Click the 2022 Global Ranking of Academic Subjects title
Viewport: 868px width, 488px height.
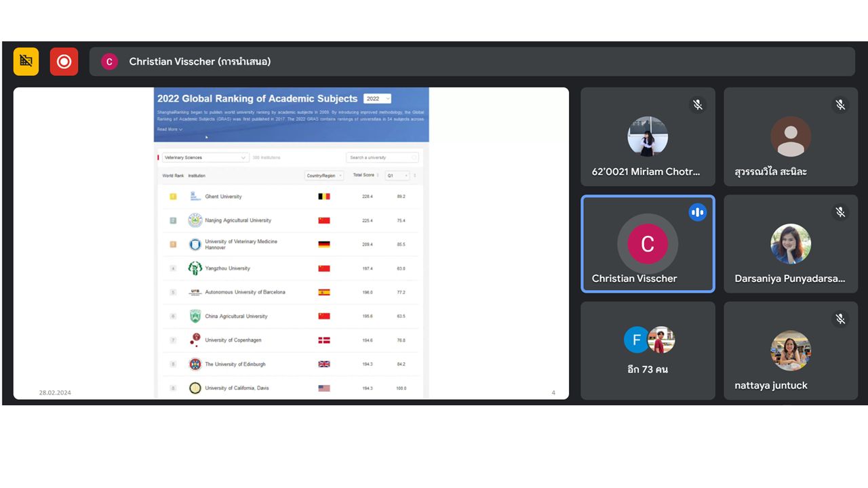pyautogui.click(x=258, y=98)
